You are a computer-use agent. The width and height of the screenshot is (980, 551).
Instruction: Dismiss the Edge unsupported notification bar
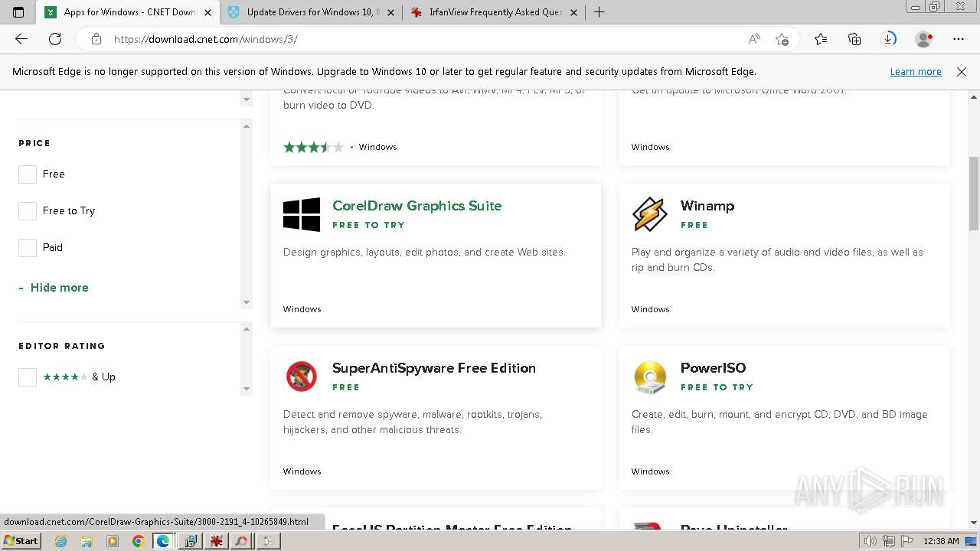click(x=962, y=72)
